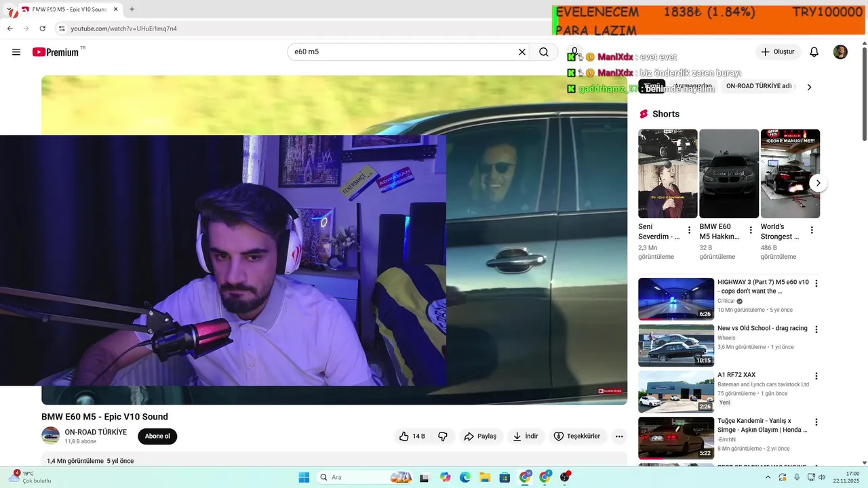
Task: Play BMW E60 M5 Hakkında short thumbnail
Action: pyautogui.click(x=729, y=174)
